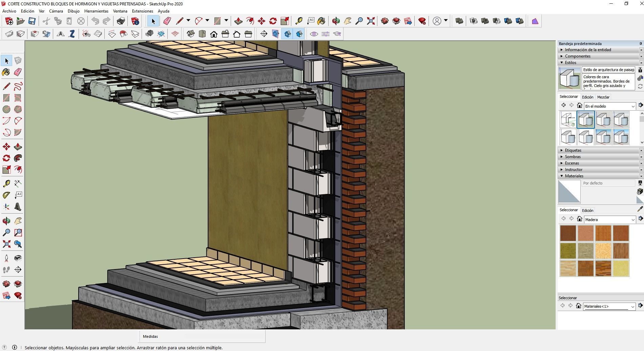Select the Line pencil tool in left toolbar
Viewport: 644px width, 351px height.
6,86
